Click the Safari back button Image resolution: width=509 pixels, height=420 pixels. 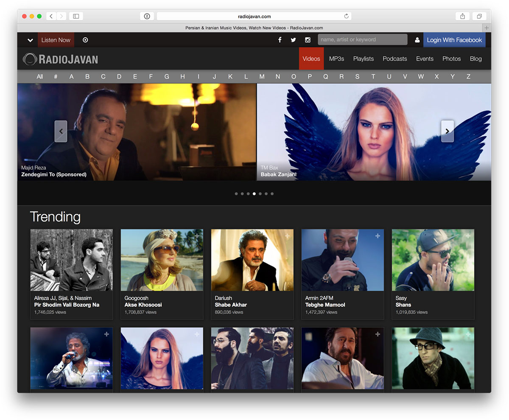[51, 16]
